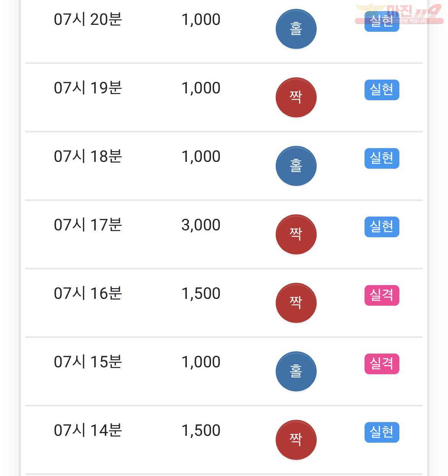Click the 실현 badge for 07시 14분
Viewport: 448px width, 476px height.
coord(382,432)
